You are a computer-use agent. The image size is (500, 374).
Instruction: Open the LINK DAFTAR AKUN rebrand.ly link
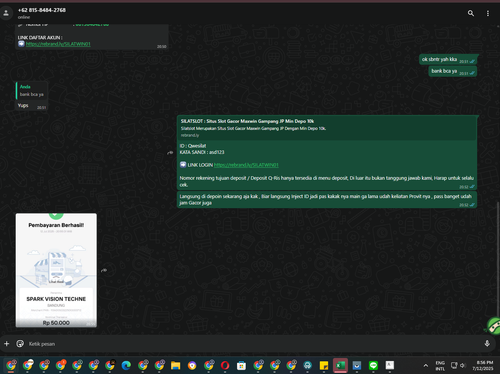(58, 44)
